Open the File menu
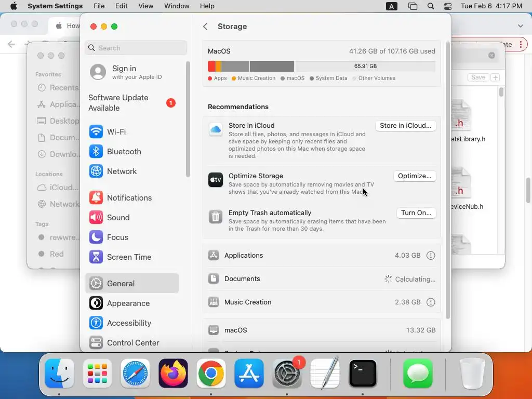This screenshot has height=399, width=532. (x=99, y=6)
